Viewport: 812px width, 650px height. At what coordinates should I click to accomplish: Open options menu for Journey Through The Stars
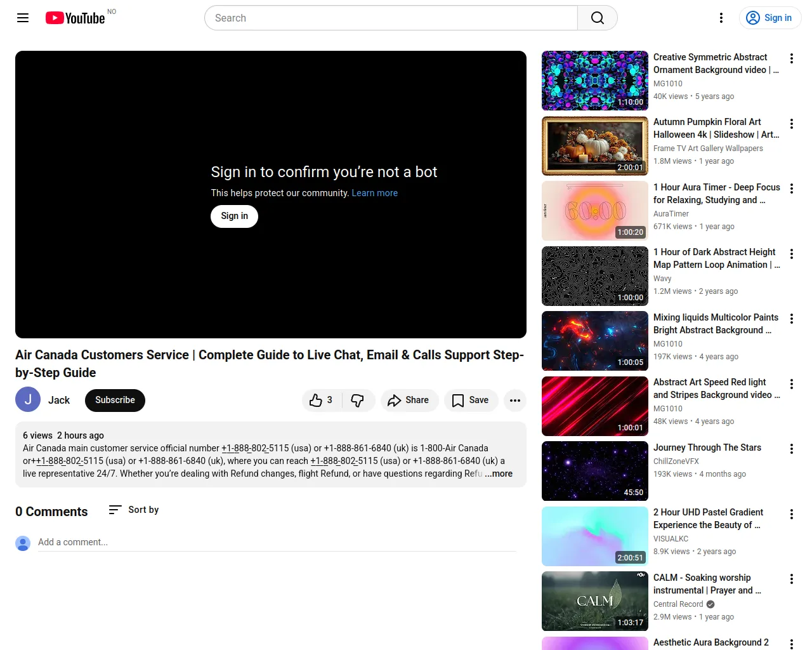[x=792, y=449]
